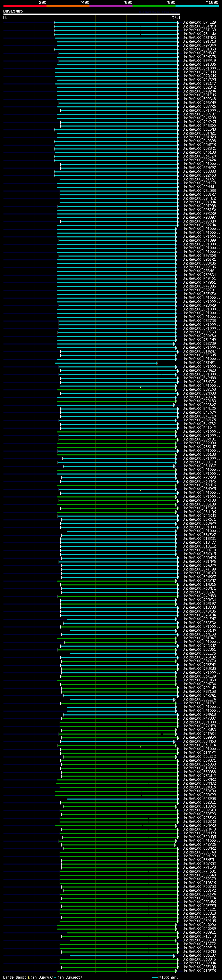The image size is (222, 980).
Task: Select hit UniRef100_P22090
Action: (199, 443)
